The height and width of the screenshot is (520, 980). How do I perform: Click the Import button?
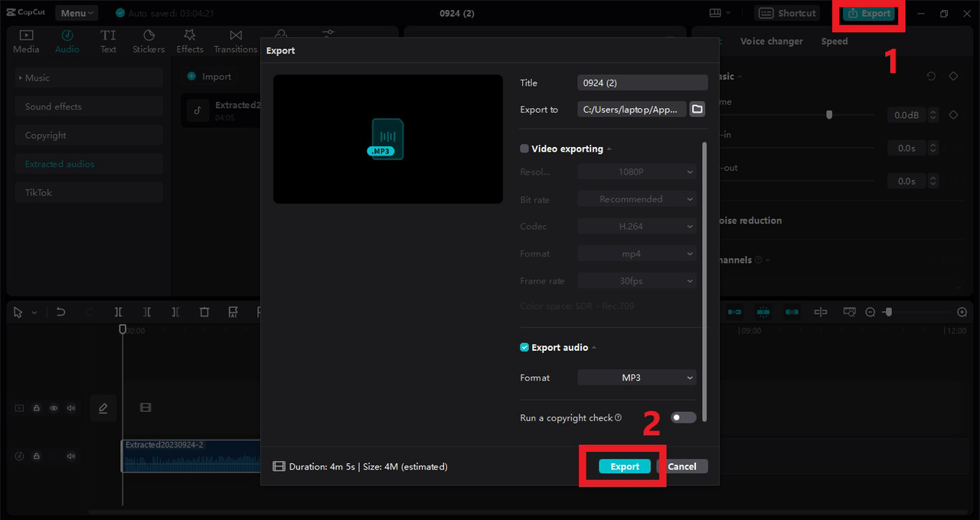(210, 77)
